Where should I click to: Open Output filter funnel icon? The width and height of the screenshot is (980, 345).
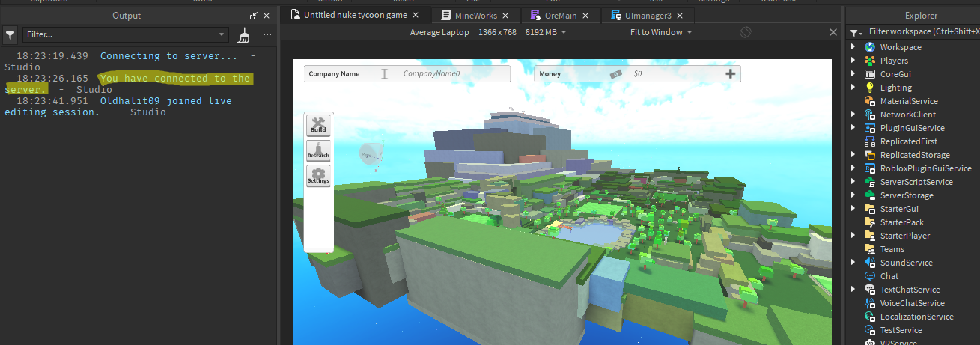tap(10, 34)
